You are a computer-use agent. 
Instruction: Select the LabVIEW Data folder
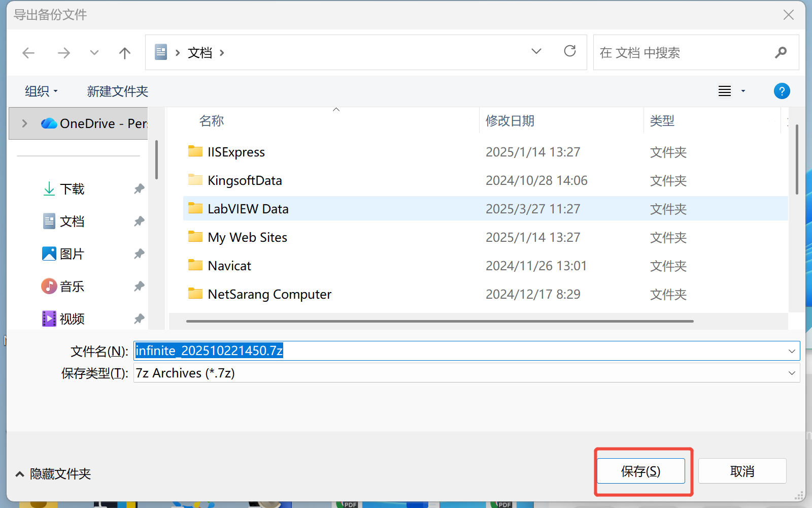248,209
